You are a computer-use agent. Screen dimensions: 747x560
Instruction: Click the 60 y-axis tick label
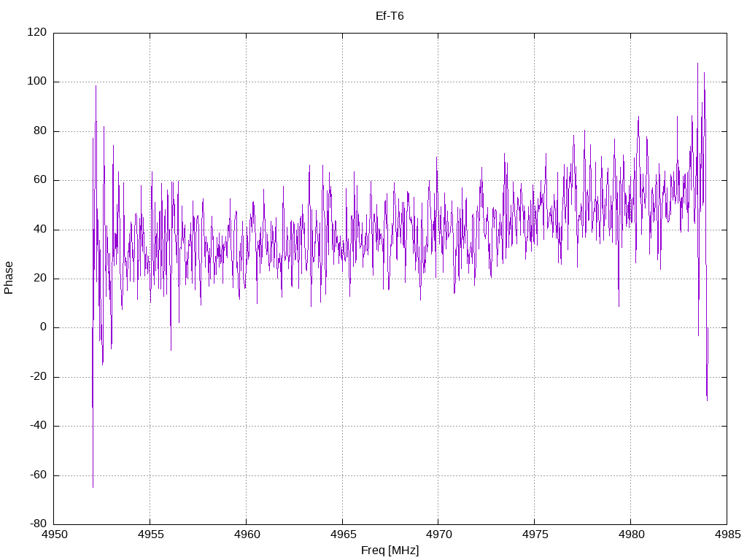(40, 180)
